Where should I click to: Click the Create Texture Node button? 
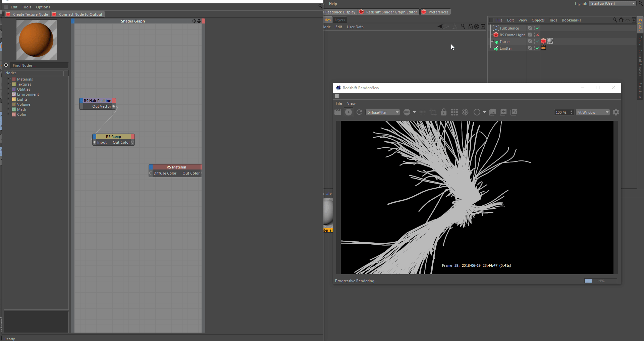[x=27, y=14]
